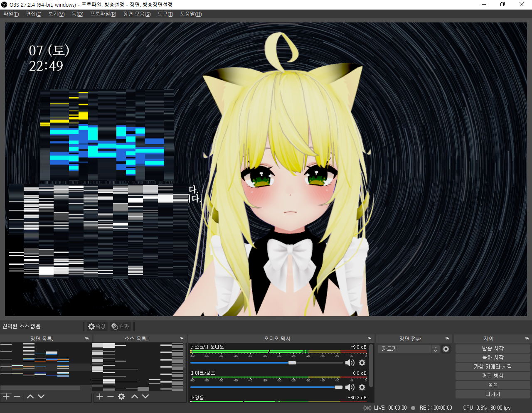
Task: Click the 선택된 소스 없음 label
Action: [x=22, y=327]
